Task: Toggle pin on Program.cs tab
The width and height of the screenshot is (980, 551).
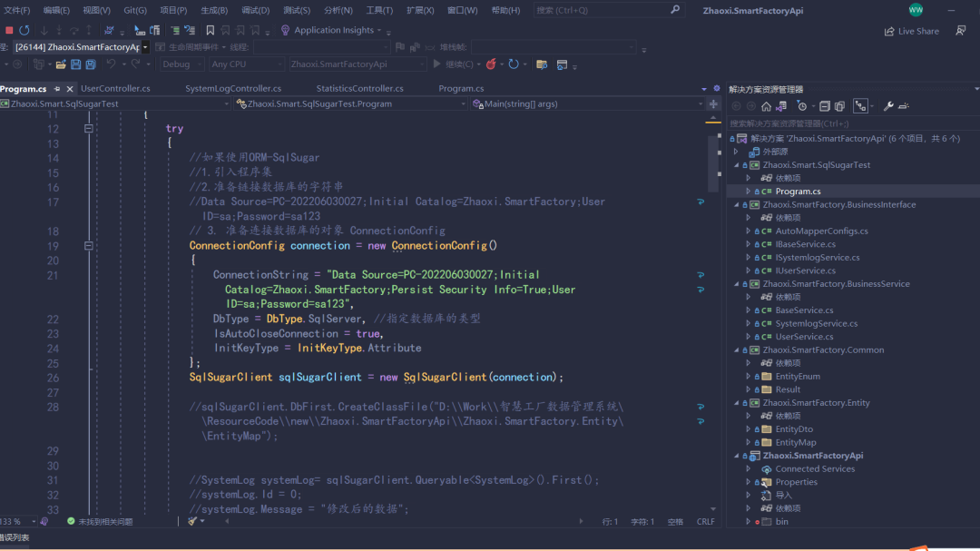Action: [57, 89]
